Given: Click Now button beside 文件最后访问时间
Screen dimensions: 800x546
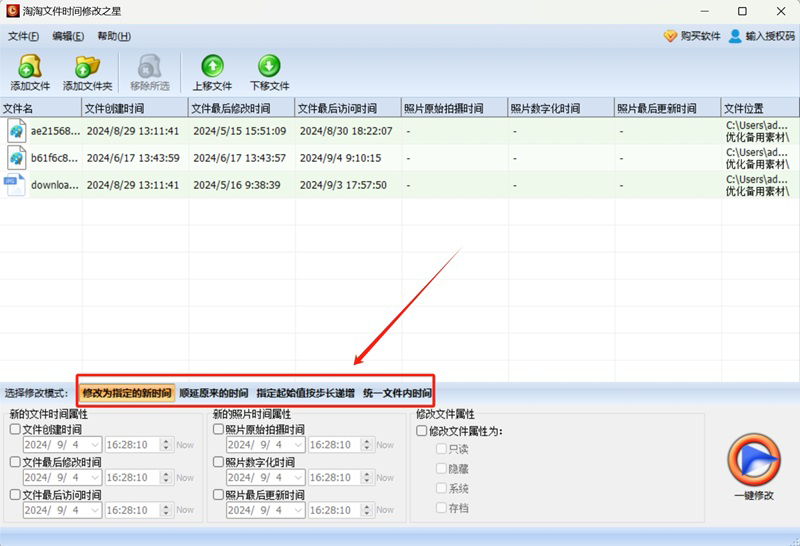Looking at the screenshot, I should point(185,510).
